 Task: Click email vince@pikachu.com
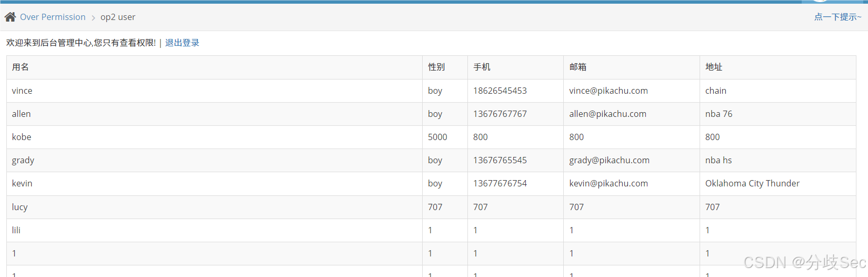(x=608, y=91)
